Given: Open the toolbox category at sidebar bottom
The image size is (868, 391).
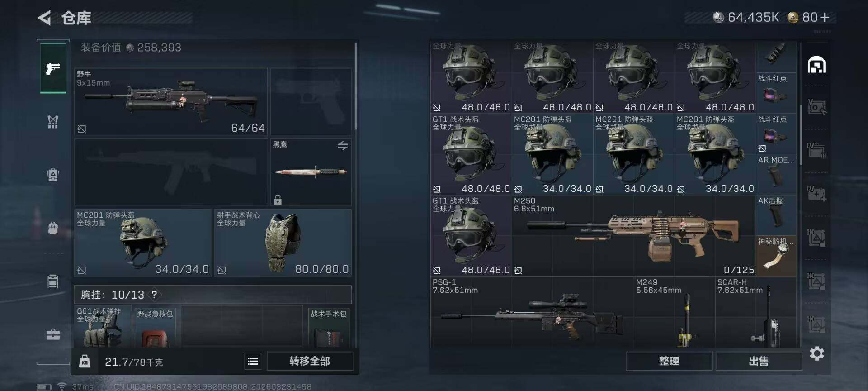Looking at the screenshot, I should coord(53,334).
